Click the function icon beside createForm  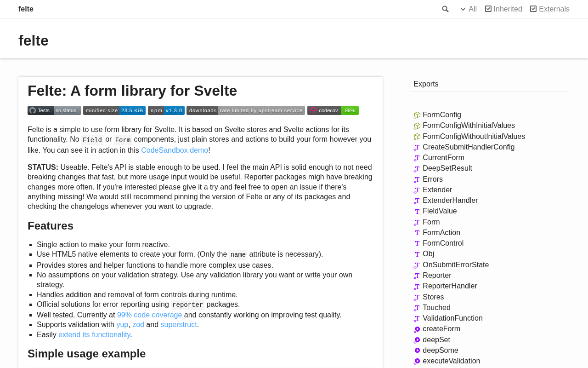coord(417,329)
